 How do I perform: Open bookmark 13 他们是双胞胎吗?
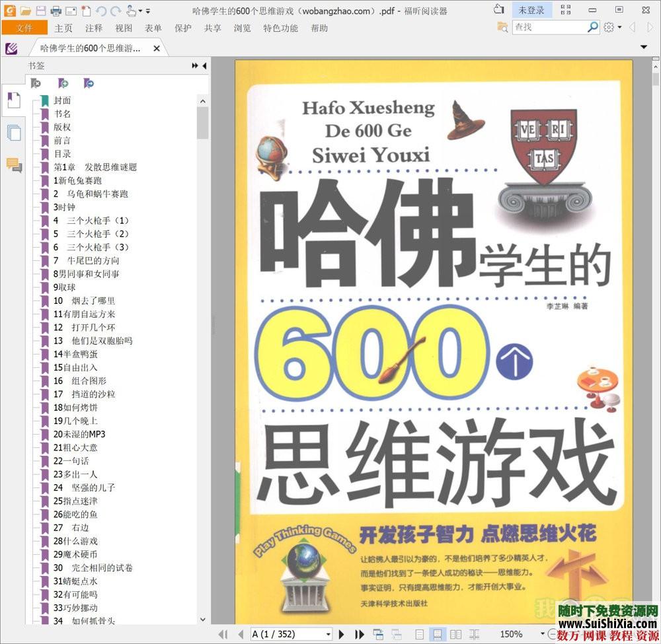coord(93,341)
